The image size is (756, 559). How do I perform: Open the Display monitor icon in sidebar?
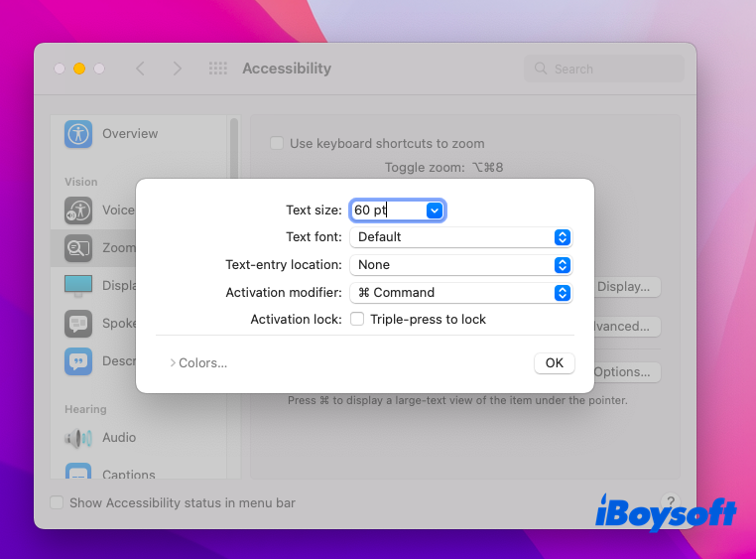click(x=78, y=286)
